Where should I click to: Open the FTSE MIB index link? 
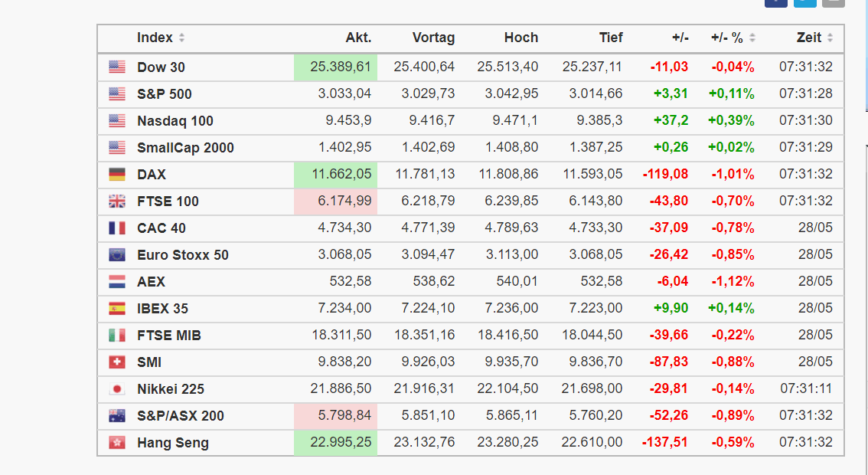click(169, 336)
